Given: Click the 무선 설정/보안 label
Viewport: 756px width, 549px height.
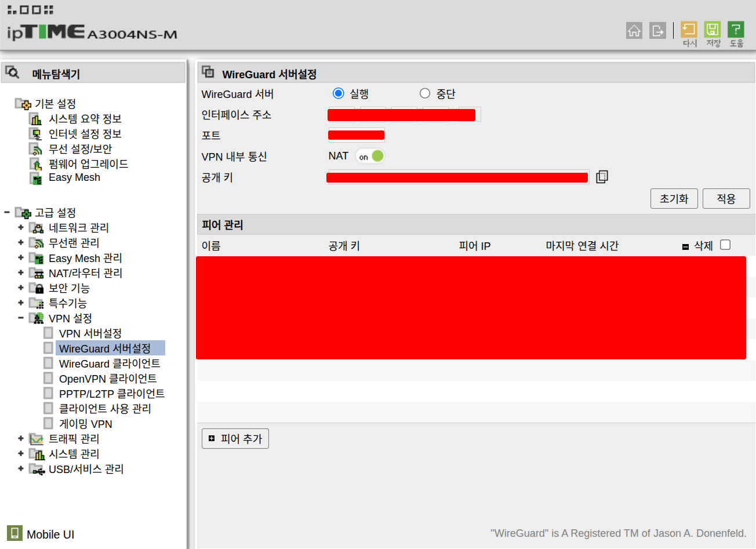Looking at the screenshot, I should click(81, 149).
